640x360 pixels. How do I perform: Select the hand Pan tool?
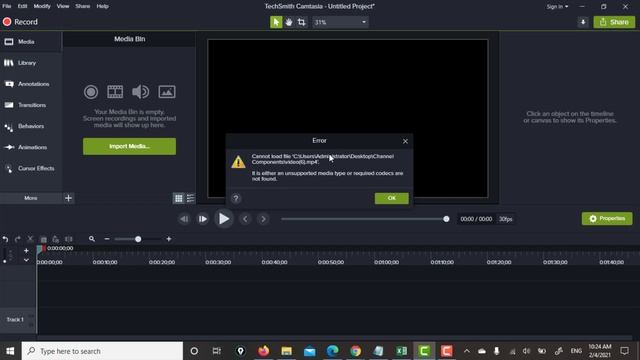tap(289, 22)
